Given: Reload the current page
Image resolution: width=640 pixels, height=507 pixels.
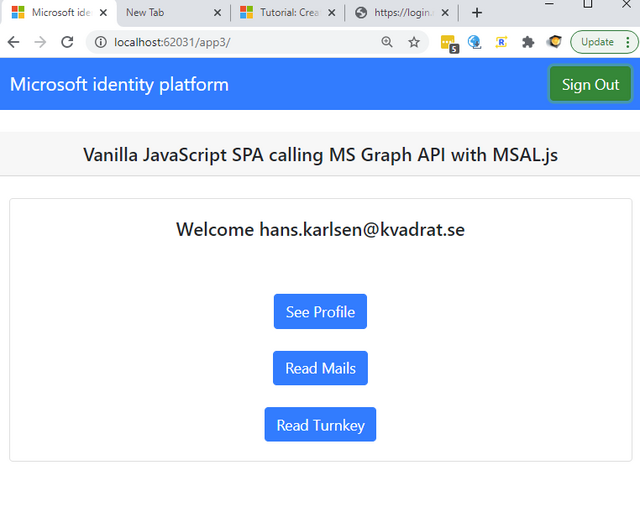Looking at the screenshot, I should (67, 42).
